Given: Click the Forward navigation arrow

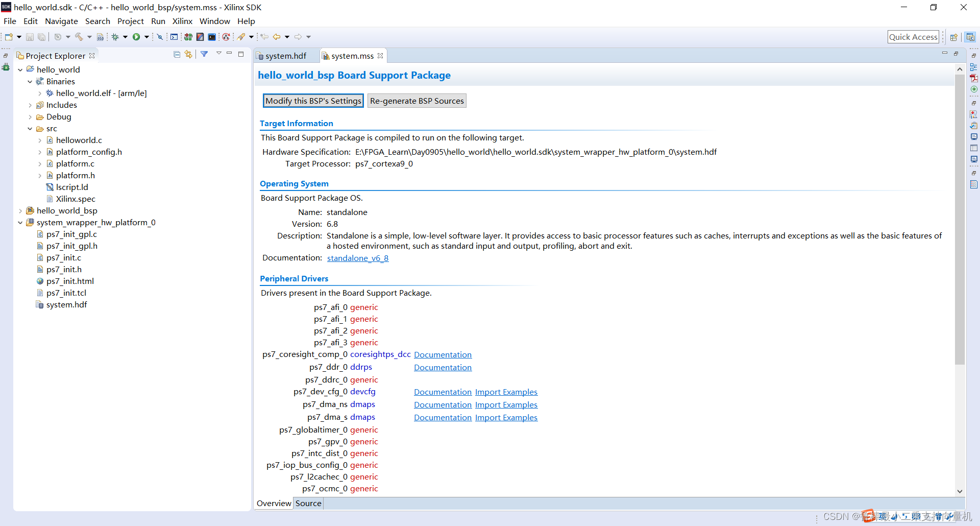Looking at the screenshot, I should click(x=298, y=37).
